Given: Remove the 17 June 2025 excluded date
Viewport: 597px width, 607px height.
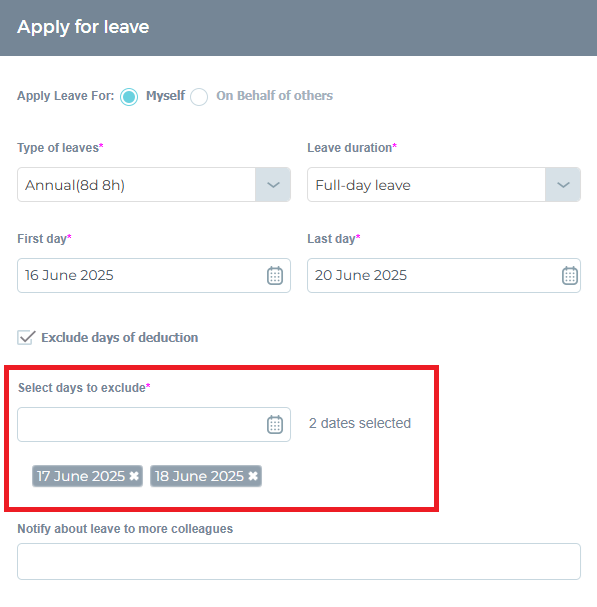Looking at the screenshot, I should (134, 476).
